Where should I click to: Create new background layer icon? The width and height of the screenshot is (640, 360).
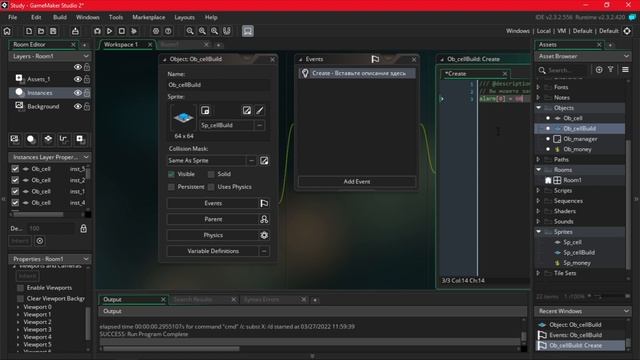point(14,139)
